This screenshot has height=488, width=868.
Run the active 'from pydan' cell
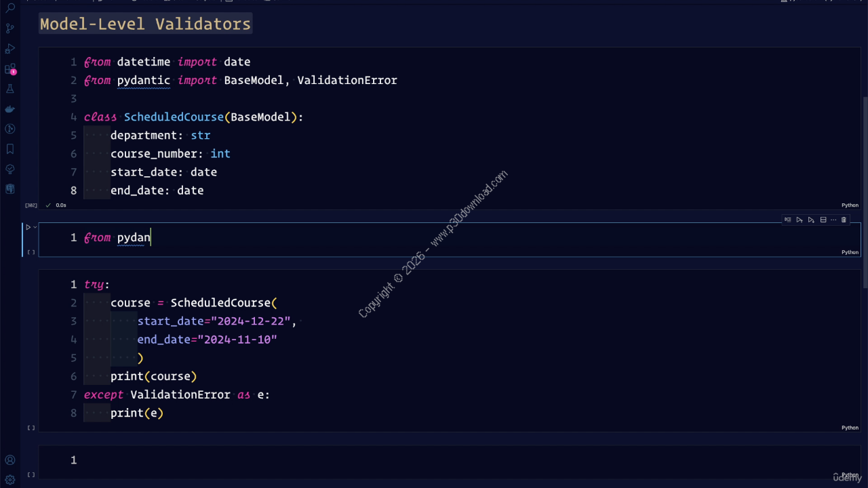pos(28,227)
